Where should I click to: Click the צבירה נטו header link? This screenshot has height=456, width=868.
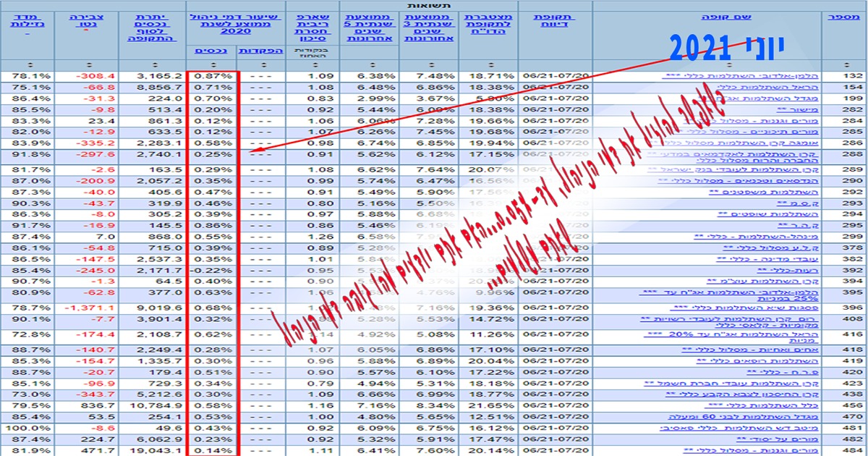[86, 20]
